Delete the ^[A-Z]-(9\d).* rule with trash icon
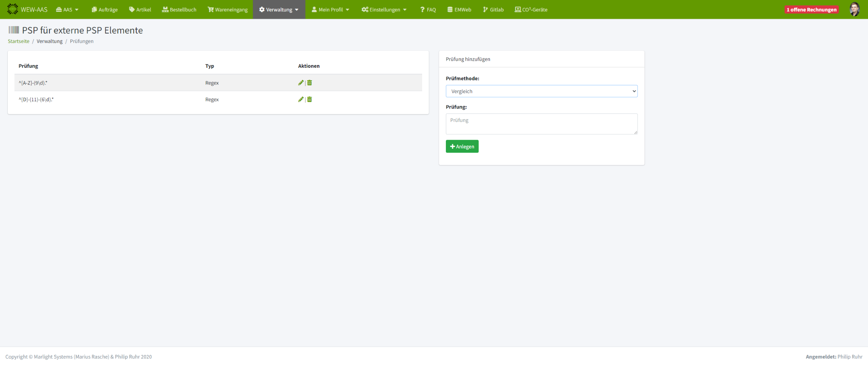 click(310, 83)
